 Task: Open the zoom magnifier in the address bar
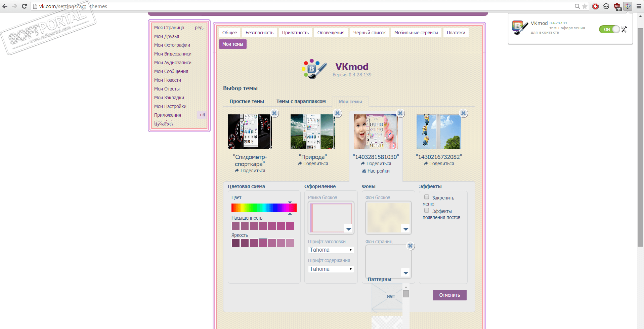click(x=577, y=6)
